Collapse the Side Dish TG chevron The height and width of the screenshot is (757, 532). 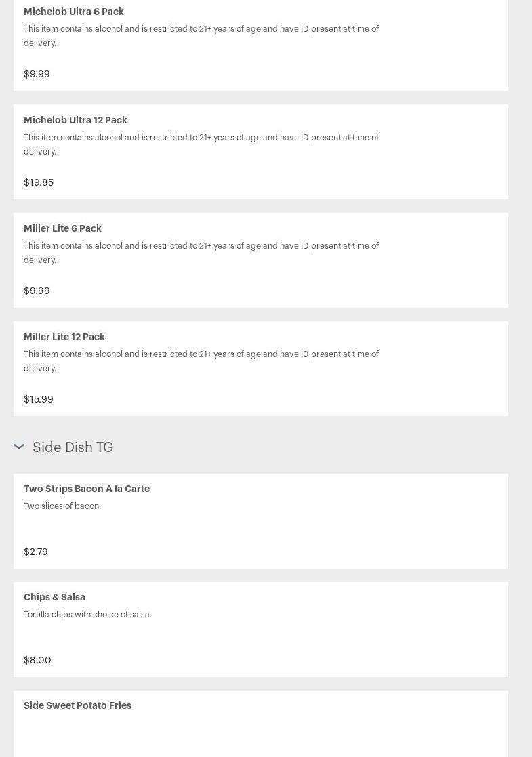pyautogui.click(x=19, y=447)
